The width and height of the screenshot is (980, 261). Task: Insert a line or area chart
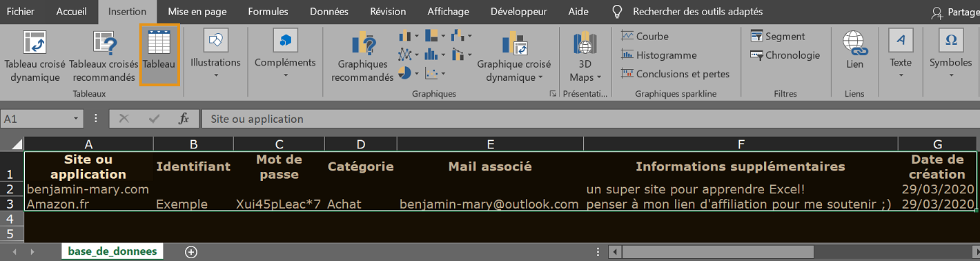[x=405, y=54]
